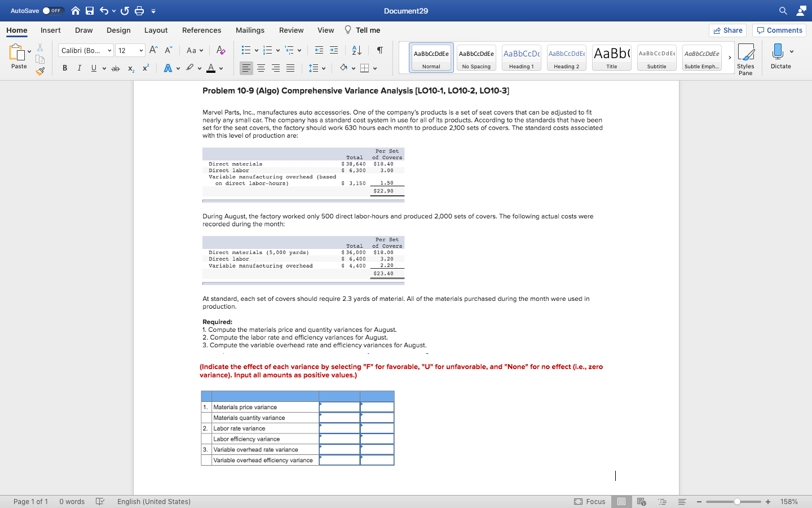Toggle bold formatting
The width and height of the screenshot is (812, 508).
coord(64,68)
